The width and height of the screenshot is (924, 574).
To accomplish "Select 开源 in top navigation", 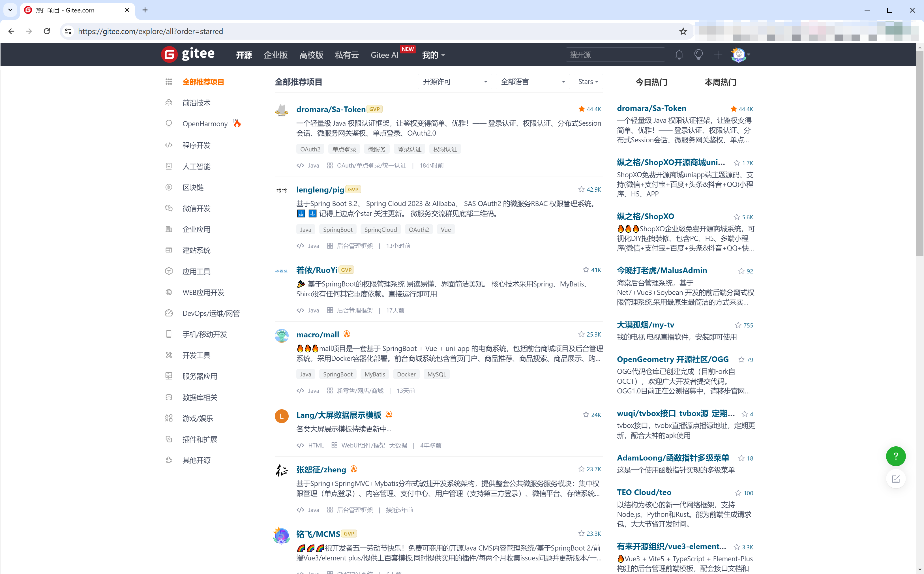I will click(244, 55).
